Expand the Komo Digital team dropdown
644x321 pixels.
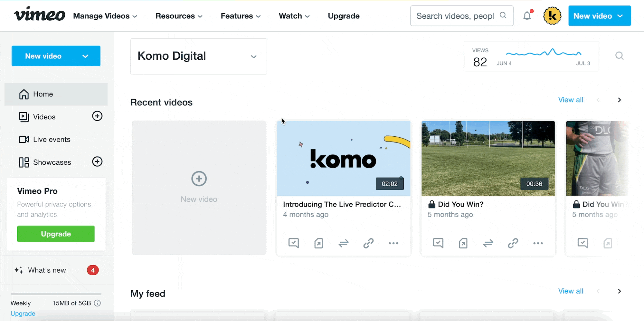coord(253,57)
